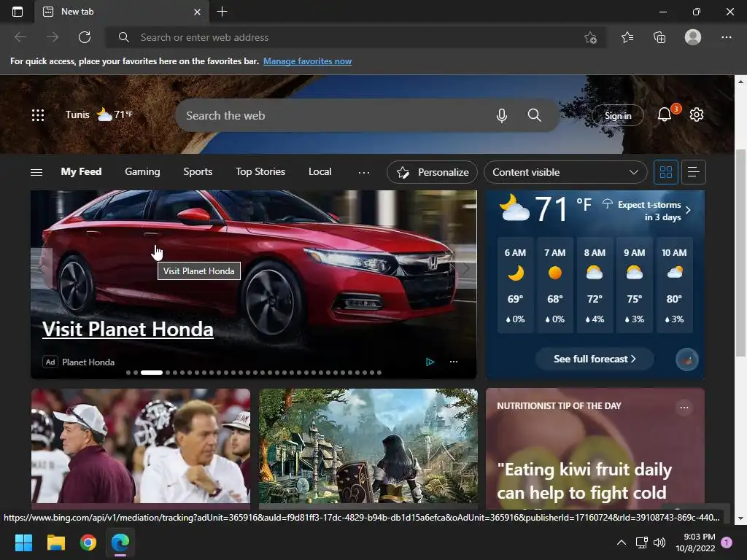Click the scrollbar down arrow
Viewport: 747px width, 560px height.
click(x=740, y=518)
